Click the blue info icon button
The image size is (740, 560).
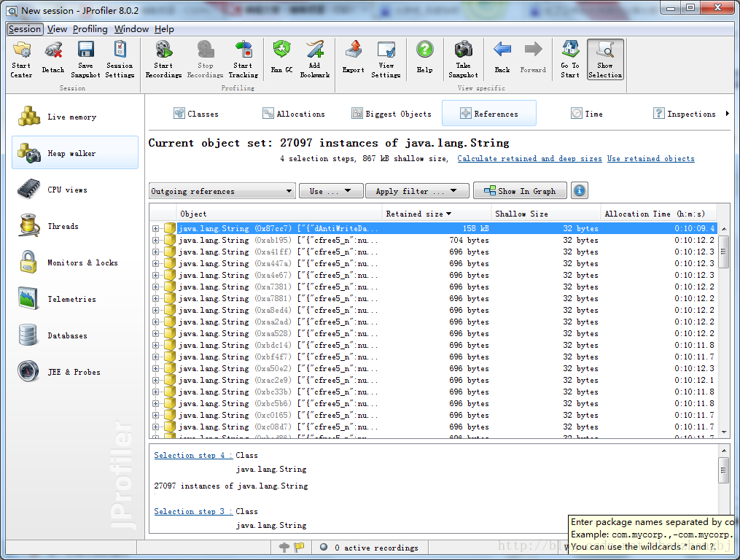579,191
